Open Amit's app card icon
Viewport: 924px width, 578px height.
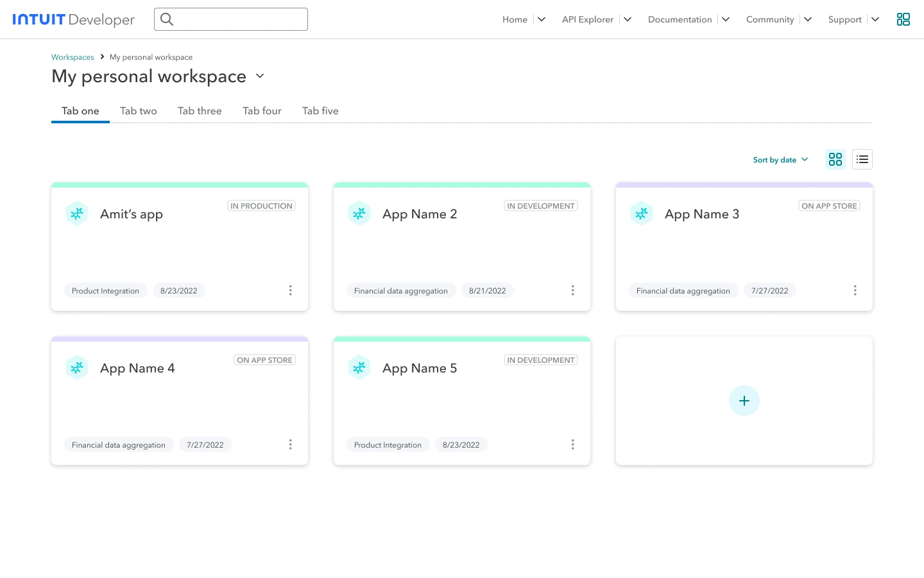77,214
